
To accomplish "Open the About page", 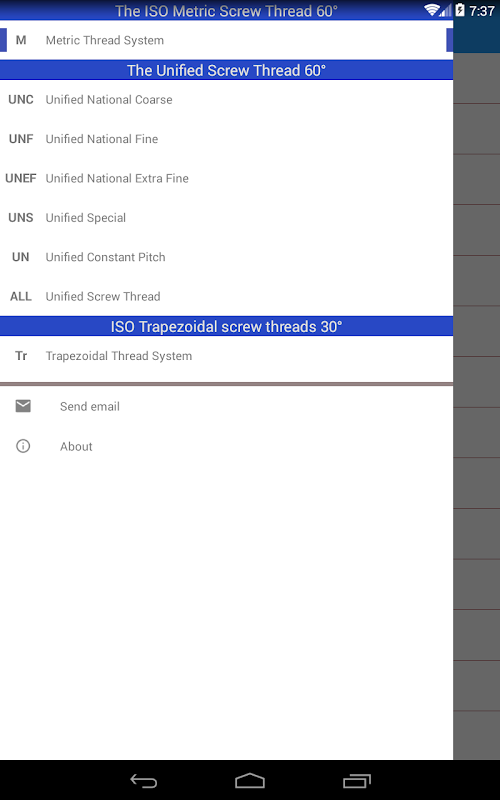I will [227, 446].
